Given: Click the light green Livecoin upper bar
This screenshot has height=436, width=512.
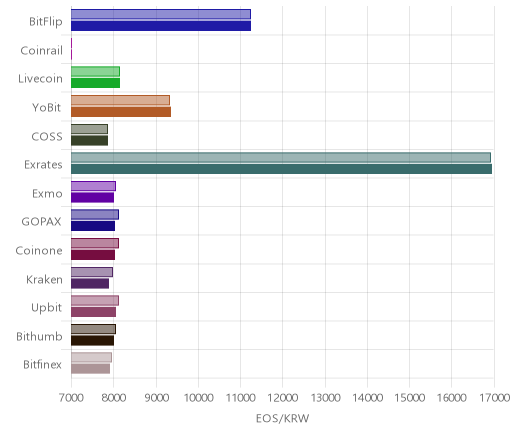Looking at the screenshot, I should (x=95, y=72).
